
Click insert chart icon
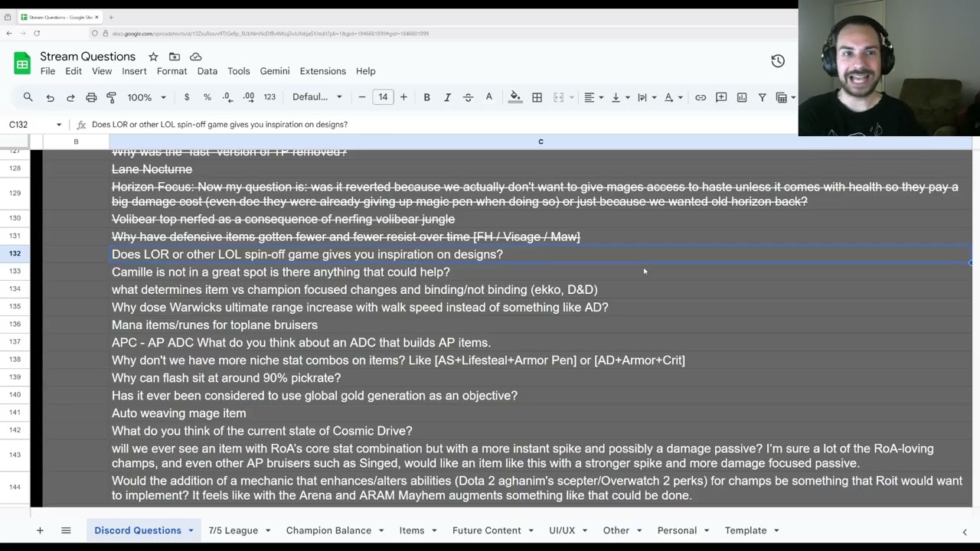[742, 97]
